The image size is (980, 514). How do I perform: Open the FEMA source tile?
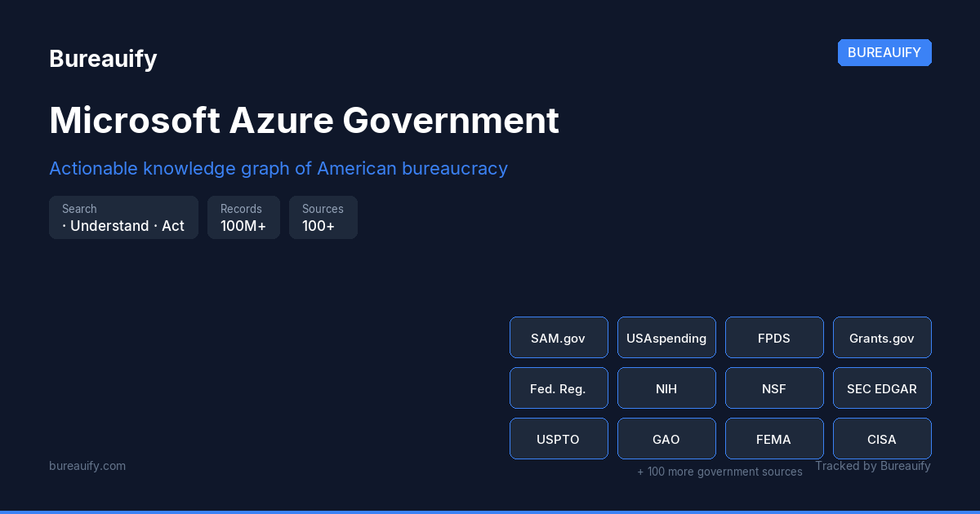pos(774,439)
